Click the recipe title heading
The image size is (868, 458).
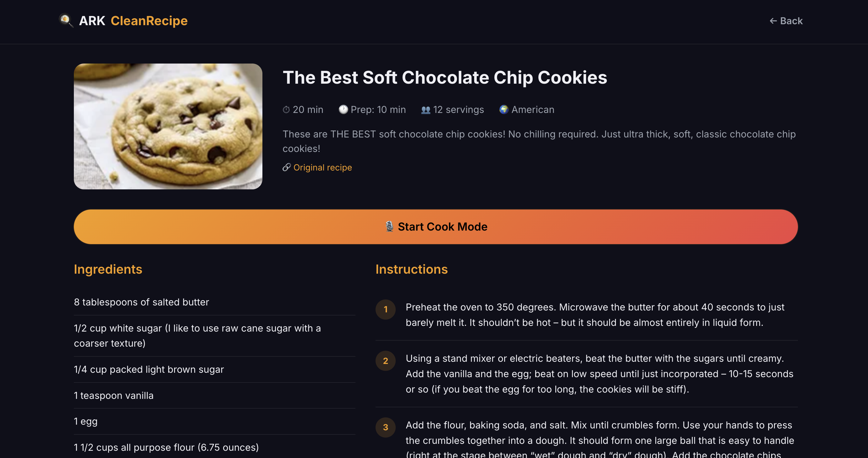[x=445, y=78]
